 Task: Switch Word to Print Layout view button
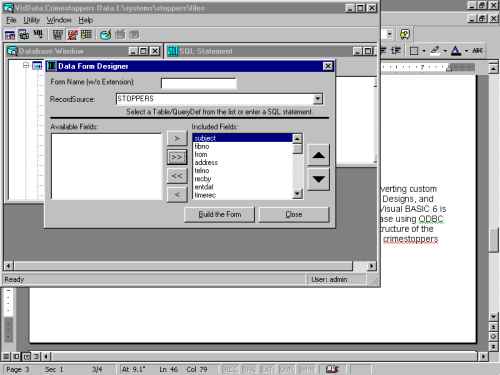[x=27, y=356]
